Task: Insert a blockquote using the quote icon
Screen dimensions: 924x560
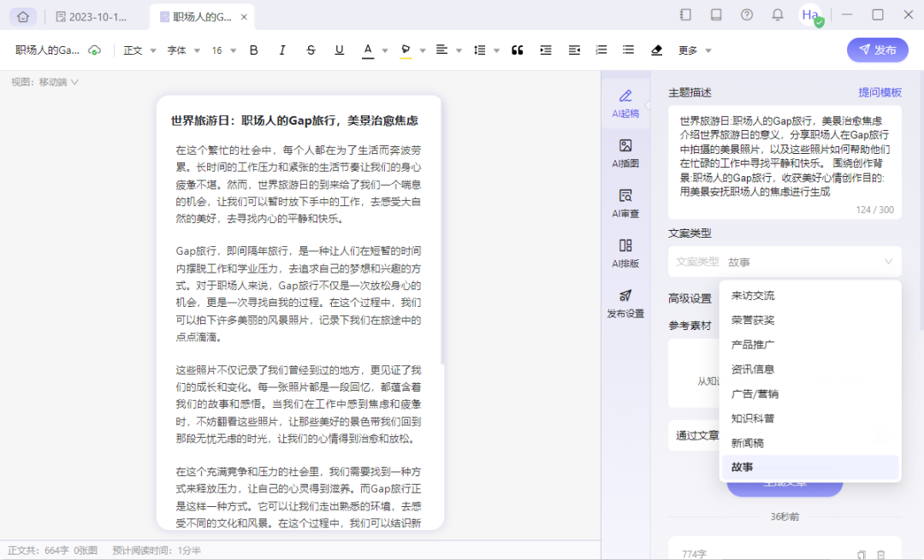Action: (517, 50)
